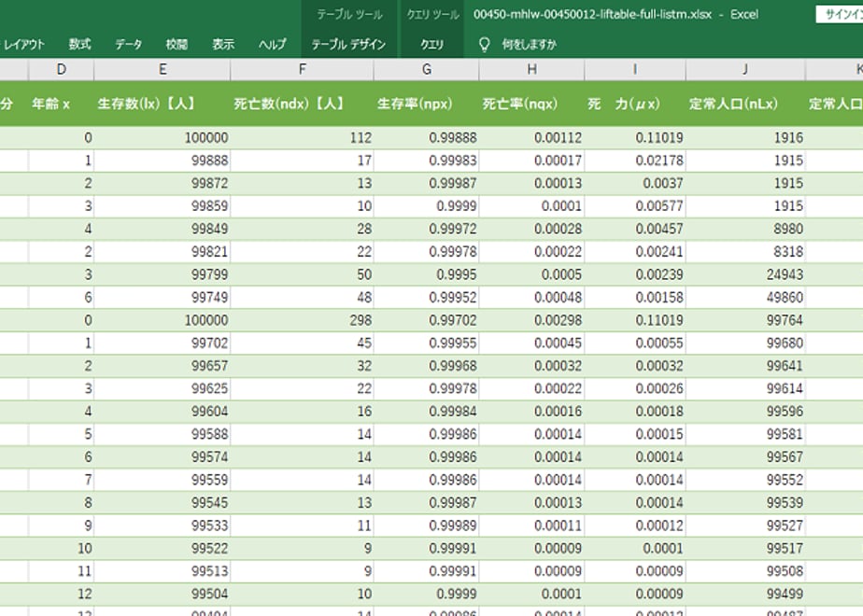Select the cell with value 99859
This screenshot has width=863, height=616.
pyautogui.click(x=163, y=206)
